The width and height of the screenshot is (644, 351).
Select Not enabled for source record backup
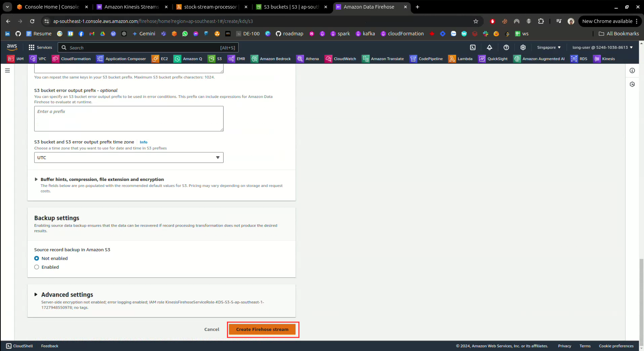pos(37,258)
